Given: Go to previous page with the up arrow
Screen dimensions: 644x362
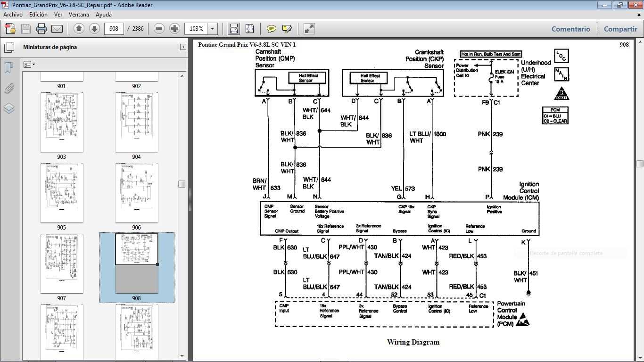Looking at the screenshot, I should click(79, 29).
